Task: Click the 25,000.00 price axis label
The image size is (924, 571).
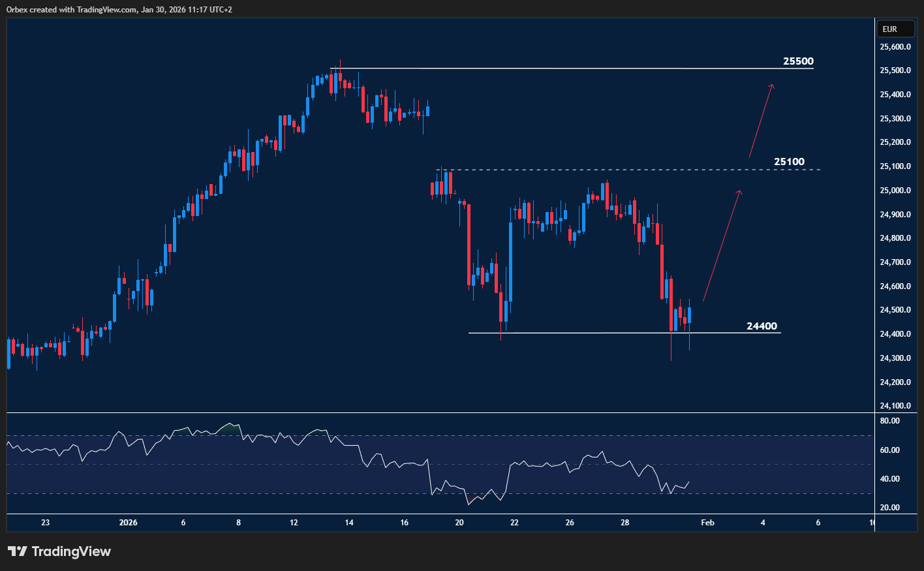Action: [895, 191]
